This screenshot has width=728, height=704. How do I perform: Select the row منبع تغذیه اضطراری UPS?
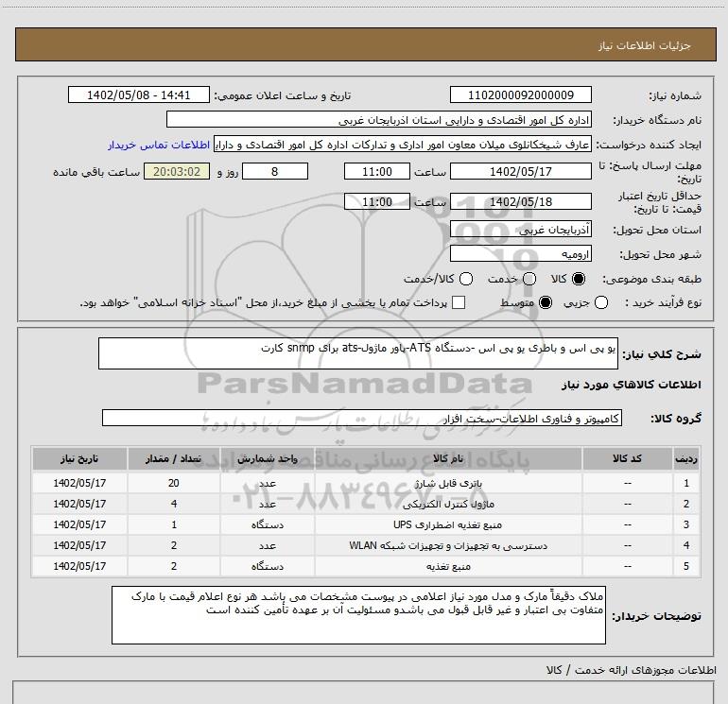point(366,524)
